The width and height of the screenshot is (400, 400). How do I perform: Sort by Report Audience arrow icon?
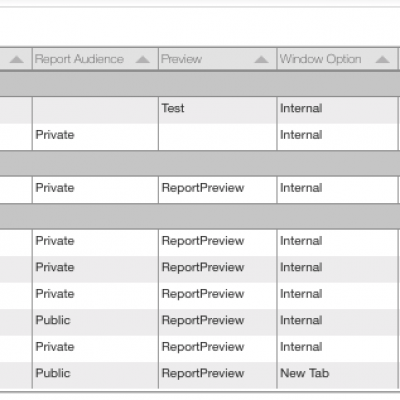[x=143, y=59]
